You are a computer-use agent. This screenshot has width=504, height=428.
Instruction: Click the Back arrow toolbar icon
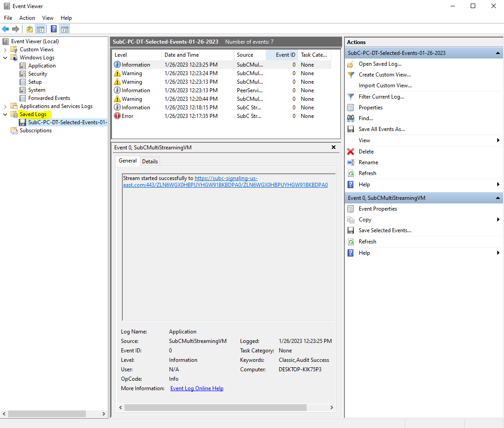click(5, 29)
